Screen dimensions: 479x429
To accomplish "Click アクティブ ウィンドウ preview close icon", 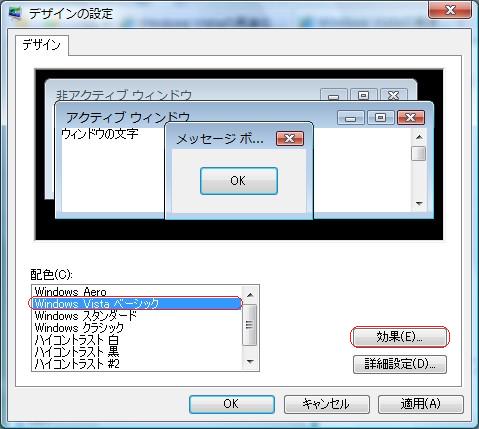I will [x=411, y=118].
